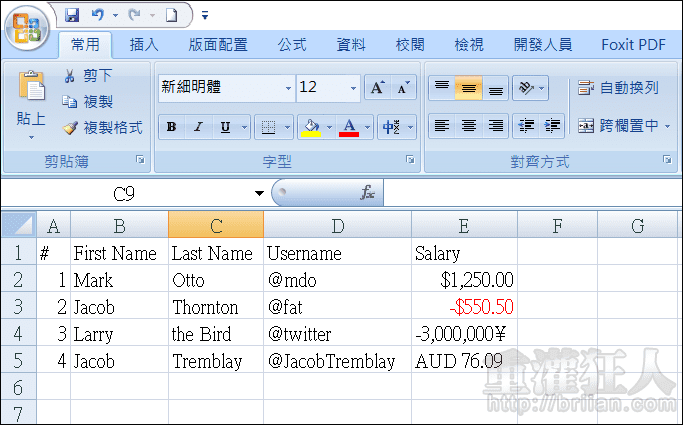Open the font size dropdown
683x425 pixels.
[x=353, y=88]
